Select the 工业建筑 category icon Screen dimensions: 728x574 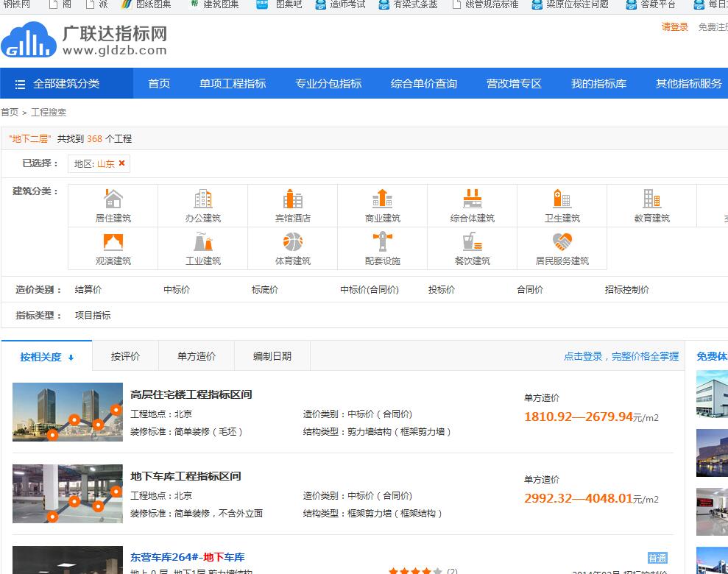point(203,242)
